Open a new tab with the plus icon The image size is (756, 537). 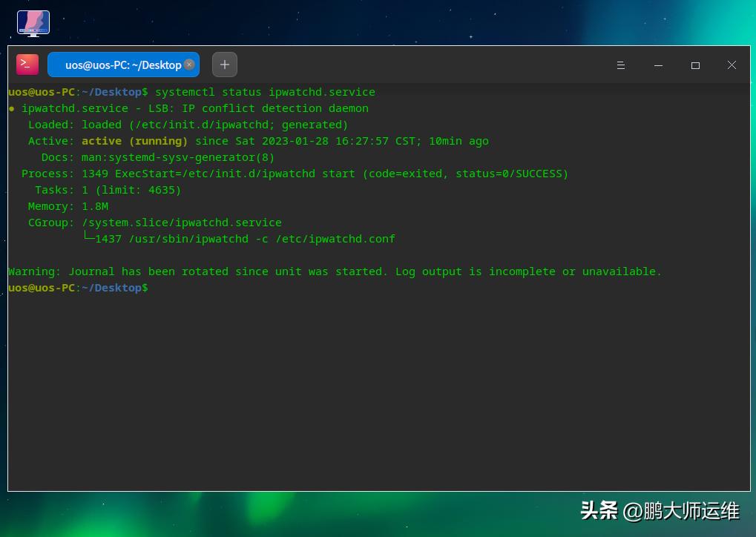[x=224, y=65]
